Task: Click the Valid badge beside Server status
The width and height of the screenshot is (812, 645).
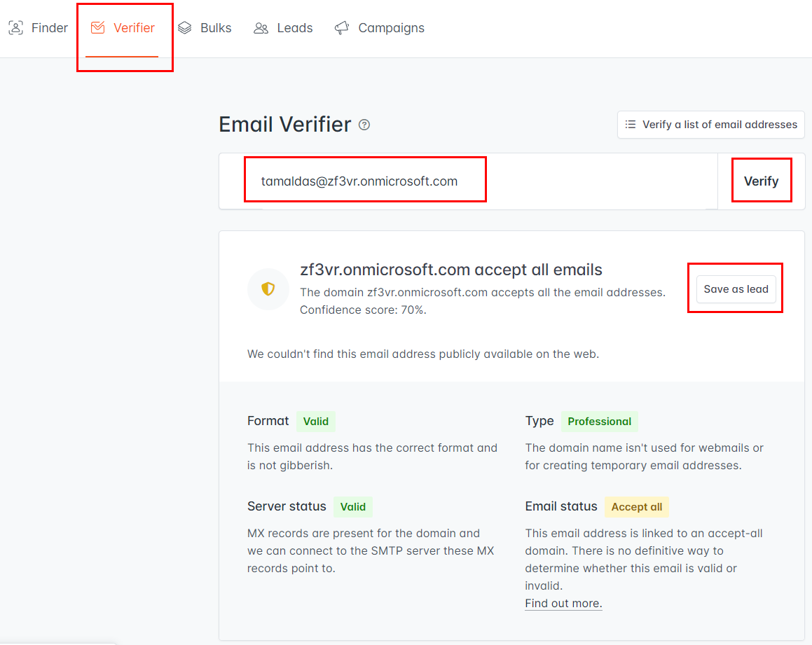Action: point(353,506)
